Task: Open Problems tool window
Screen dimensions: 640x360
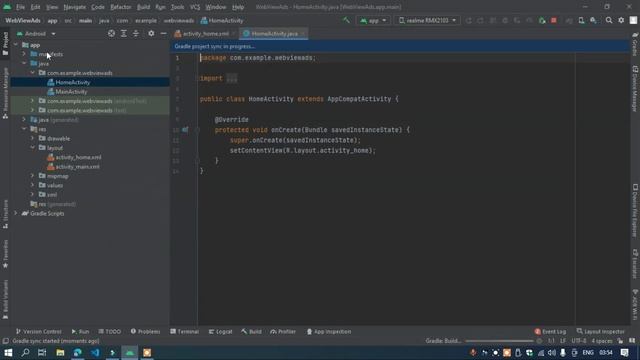Action: pos(145,331)
